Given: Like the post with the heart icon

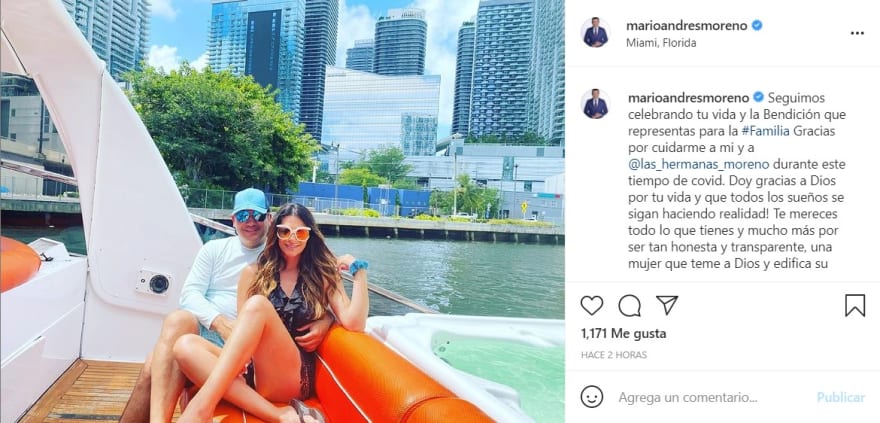Looking at the screenshot, I should [592, 305].
